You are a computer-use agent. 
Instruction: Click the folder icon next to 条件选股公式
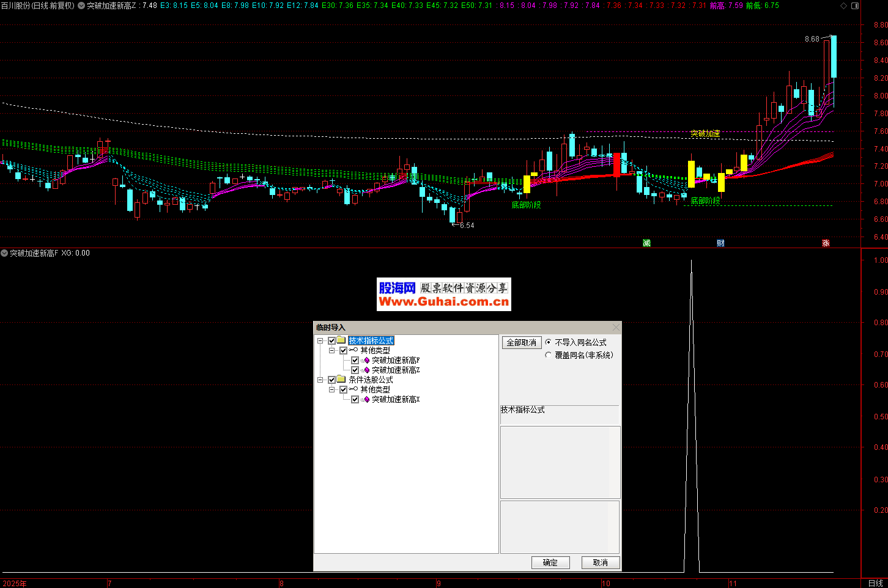pyautogui.click(x=341, y=380)
